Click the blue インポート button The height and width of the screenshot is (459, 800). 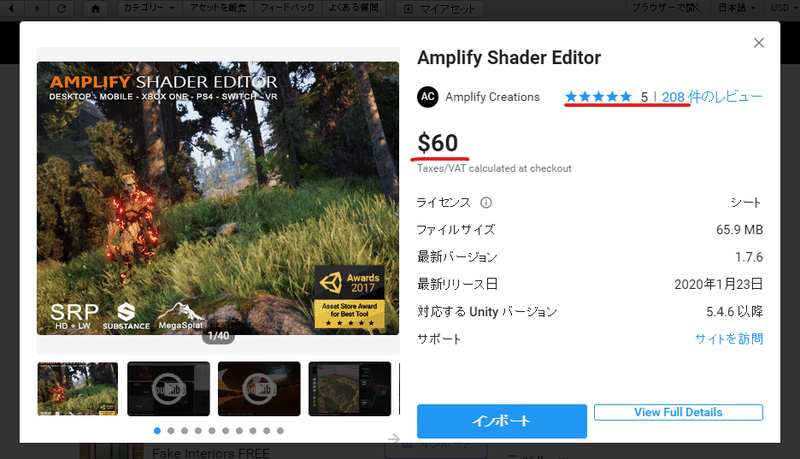click(502, 421)
